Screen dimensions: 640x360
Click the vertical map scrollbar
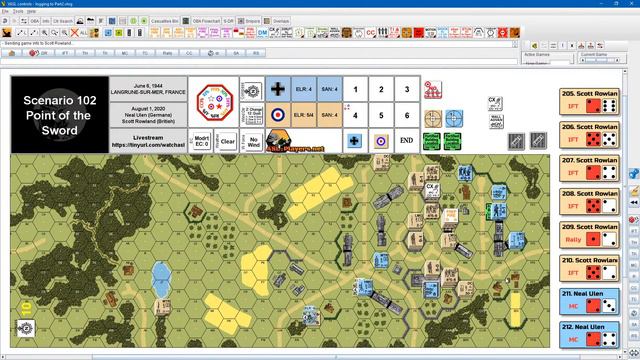pos(624,210)
